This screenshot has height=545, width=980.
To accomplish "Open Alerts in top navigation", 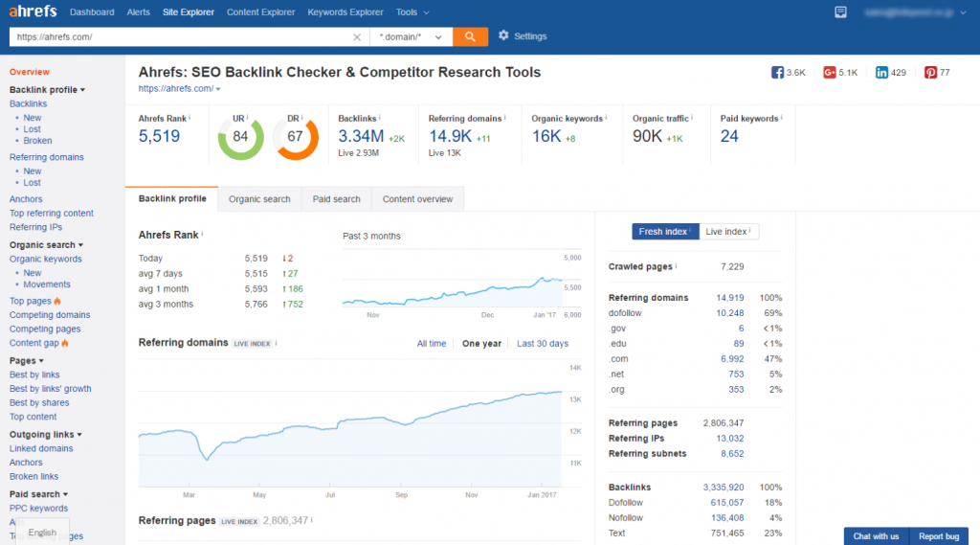I will coord(138,11).
